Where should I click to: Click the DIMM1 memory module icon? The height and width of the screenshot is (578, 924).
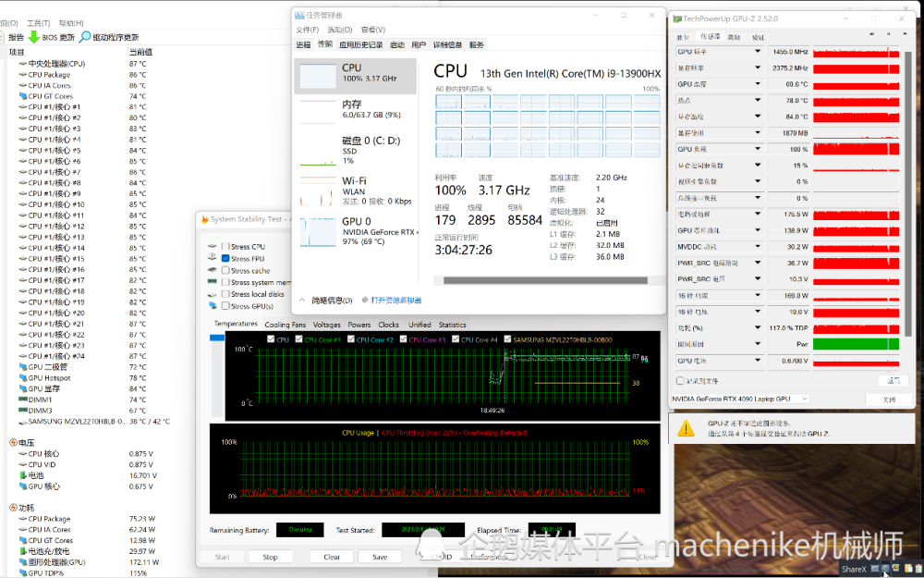tap(23, 400)
